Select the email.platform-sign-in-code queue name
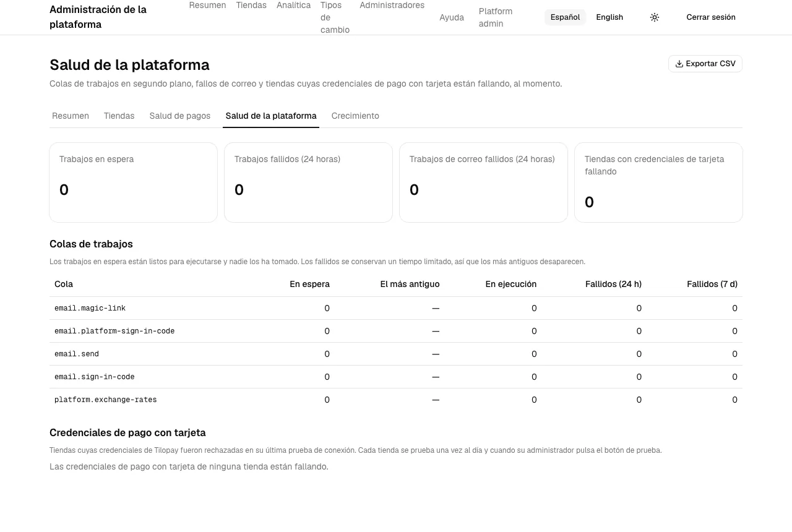 coord(114,331)
